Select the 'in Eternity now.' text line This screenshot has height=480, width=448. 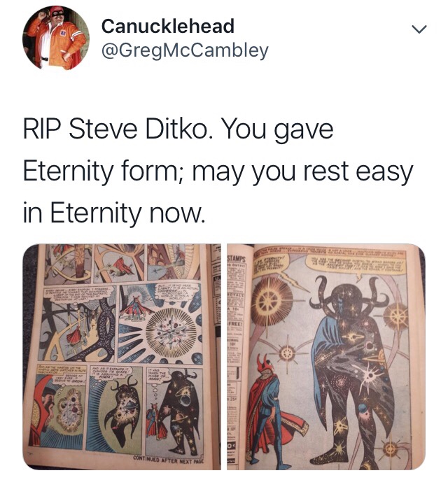pos(113,213)
